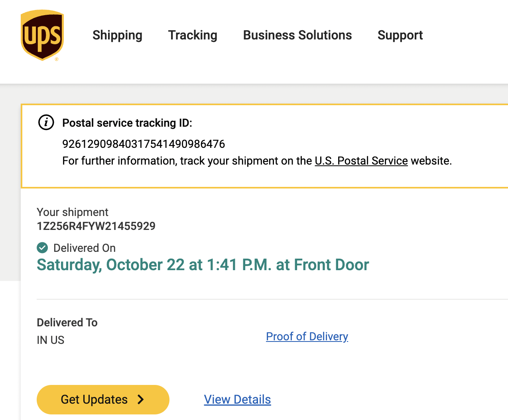Click the 'IN US' destination text
The image size is (508, 420).
point(50,340)
